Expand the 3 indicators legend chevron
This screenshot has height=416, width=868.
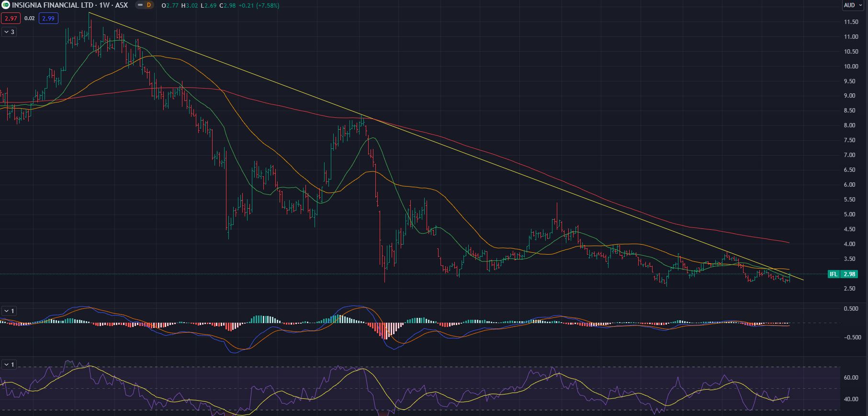click(x=9, y=32)
